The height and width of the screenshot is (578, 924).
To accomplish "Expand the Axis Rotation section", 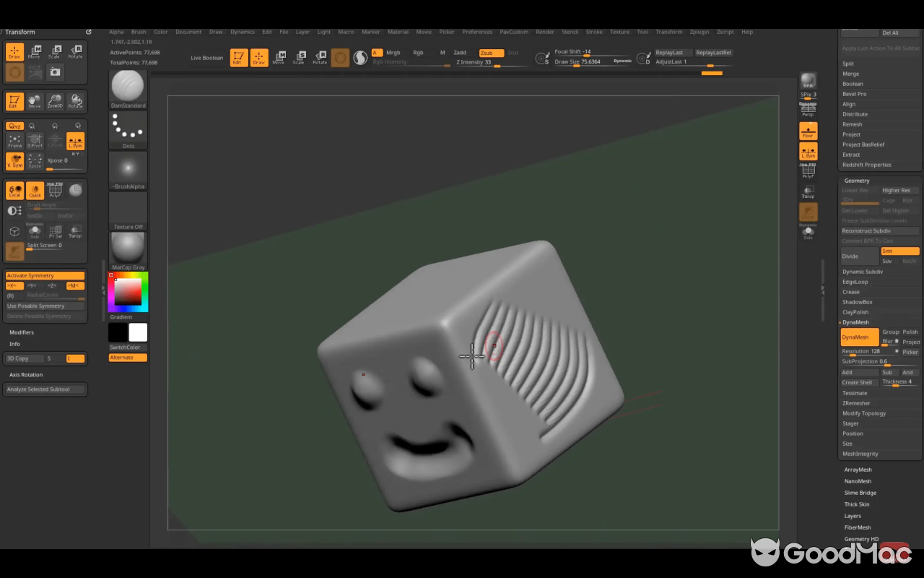I will pyautogui.click(x=27, y=374).
